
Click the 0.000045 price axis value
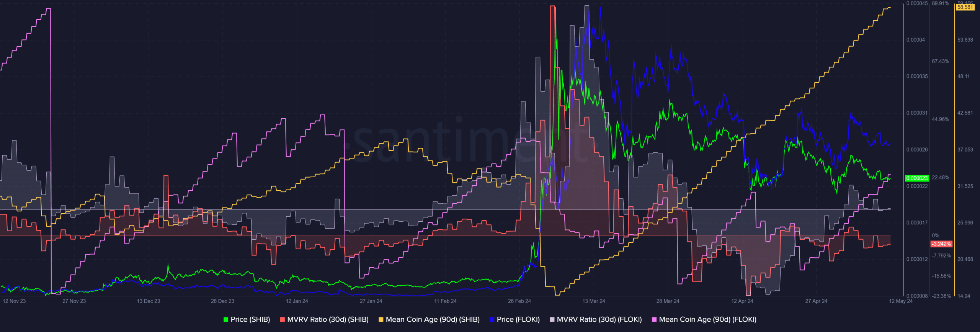917,3
